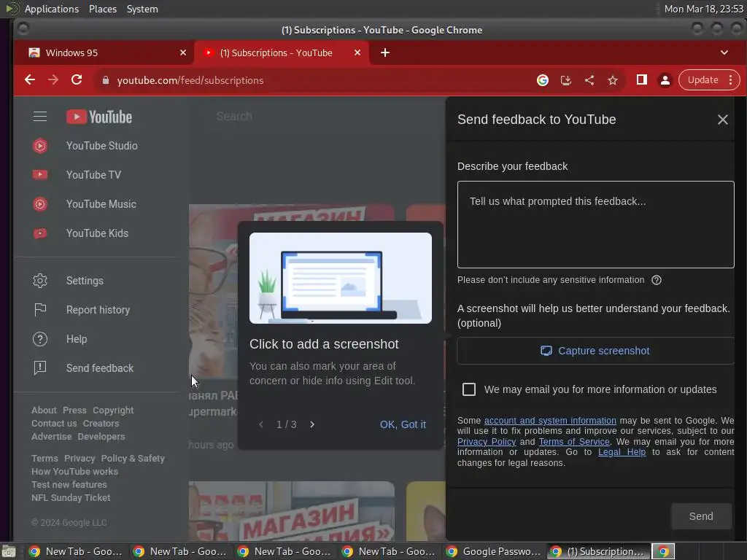Open the System menu
Image resolution: width=747 pixels, height=560 pixels.
click(x=142, y=9)
